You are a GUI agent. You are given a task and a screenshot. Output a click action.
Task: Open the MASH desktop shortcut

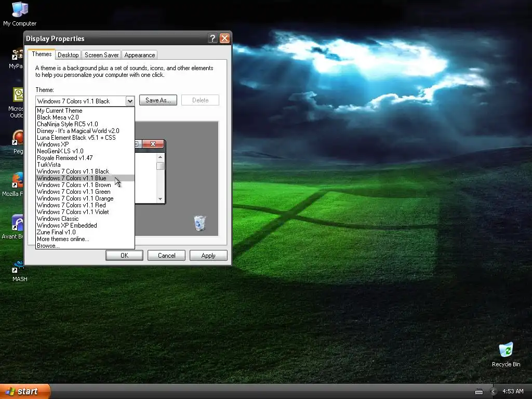point(19,271)
